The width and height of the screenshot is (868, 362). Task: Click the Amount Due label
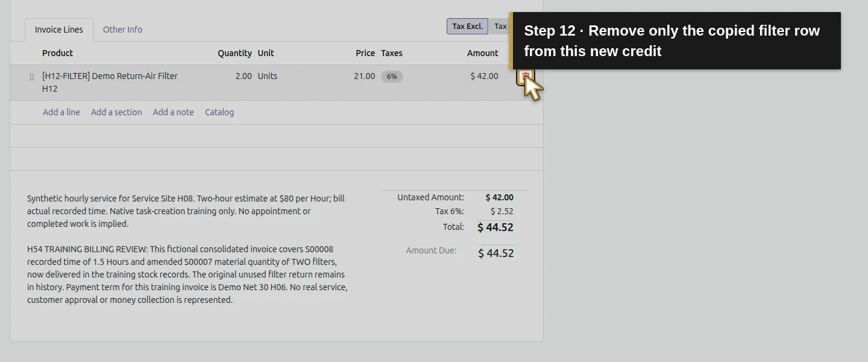point(431,250)
